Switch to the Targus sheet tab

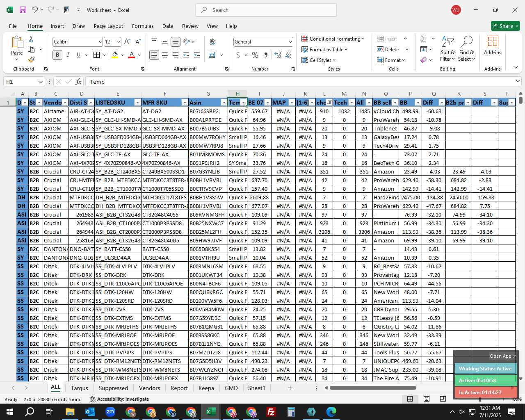click(79, 388)
